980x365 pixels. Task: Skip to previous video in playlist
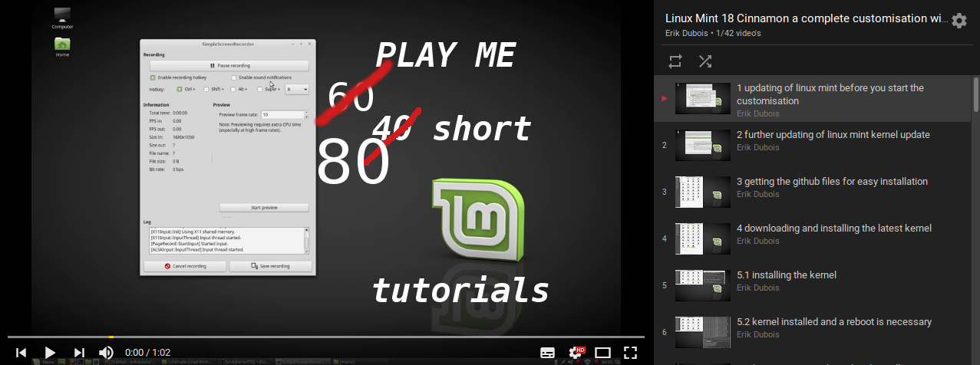point(21,352)
